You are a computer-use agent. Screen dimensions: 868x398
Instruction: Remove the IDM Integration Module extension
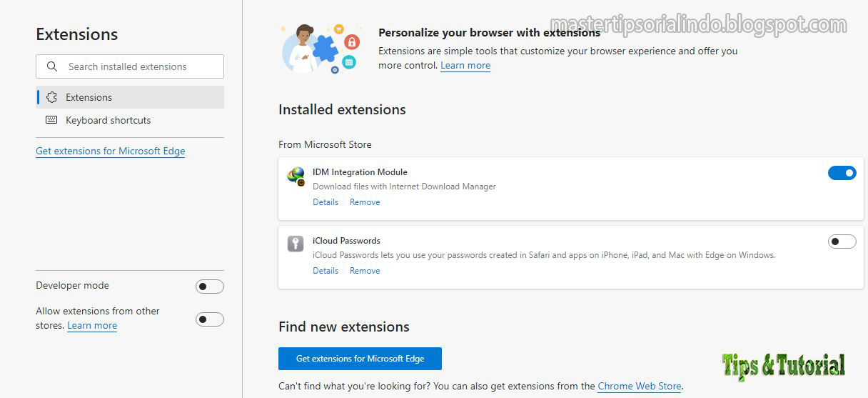point(365,202)
